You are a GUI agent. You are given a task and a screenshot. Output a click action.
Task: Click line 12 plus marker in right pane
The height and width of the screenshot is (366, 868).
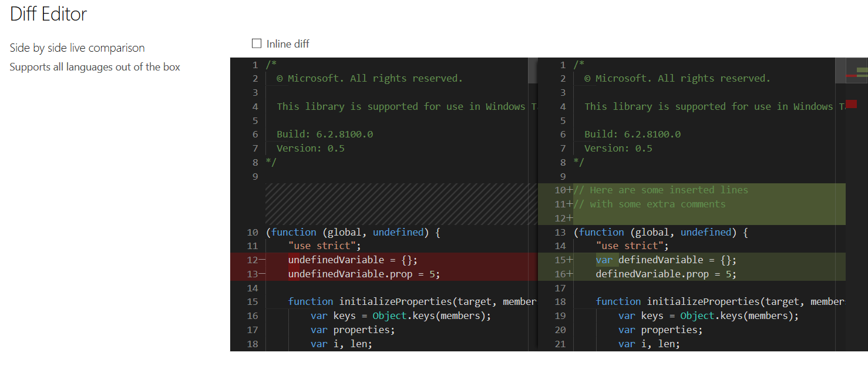570,218
